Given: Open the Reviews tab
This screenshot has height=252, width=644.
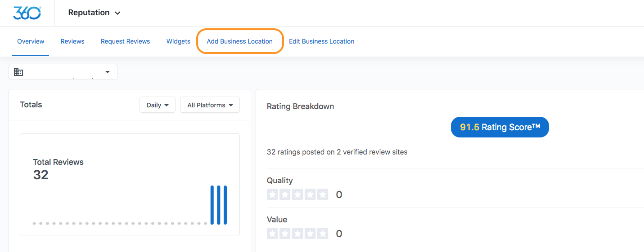Looking at the screenshot, I should tap(72, 41).
